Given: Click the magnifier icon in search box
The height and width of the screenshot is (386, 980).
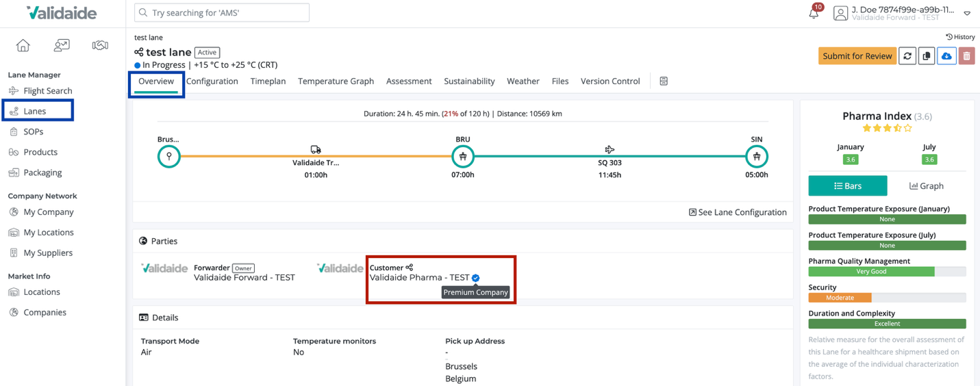Looking at the screenshot, I should pos(143,12).
